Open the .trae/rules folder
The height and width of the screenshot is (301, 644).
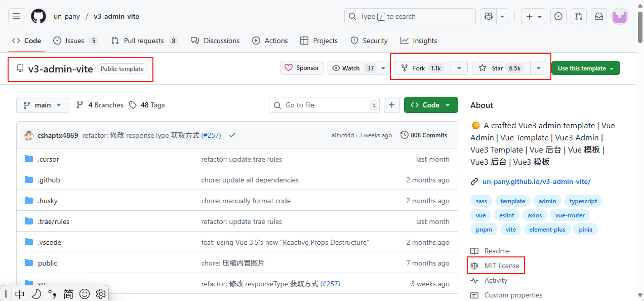[x=54, y=221]
